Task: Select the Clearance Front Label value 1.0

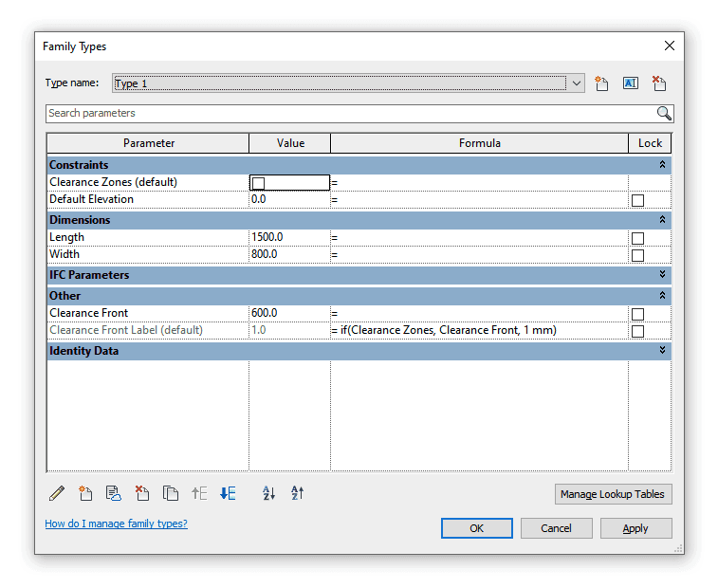Action: point(258,330)
